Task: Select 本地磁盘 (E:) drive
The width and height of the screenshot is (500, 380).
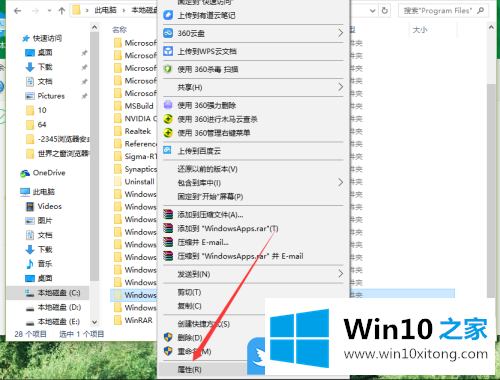Action: click(x=59, y=322)
